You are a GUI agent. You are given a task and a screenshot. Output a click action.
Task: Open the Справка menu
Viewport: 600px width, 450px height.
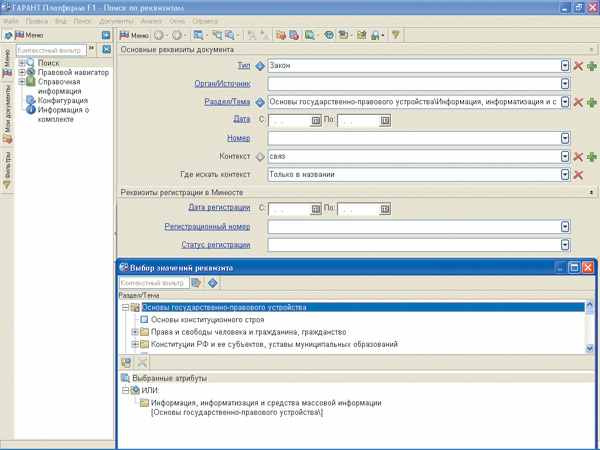click(205, 21)
